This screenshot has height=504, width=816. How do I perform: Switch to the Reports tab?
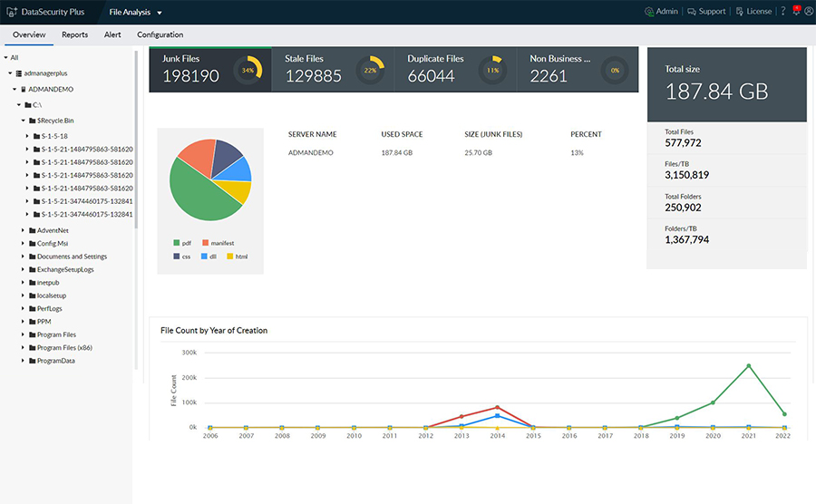click(x=74, y=34)
